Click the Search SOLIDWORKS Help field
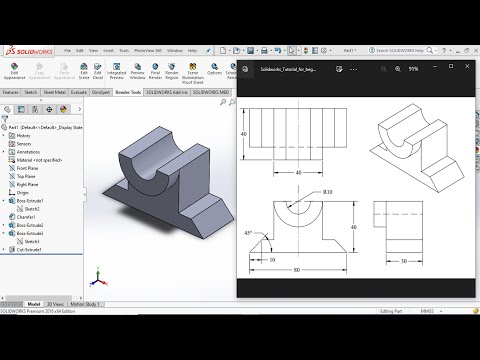Image resolution: width=480 pixels, height=360 pixels. point(400,50)
